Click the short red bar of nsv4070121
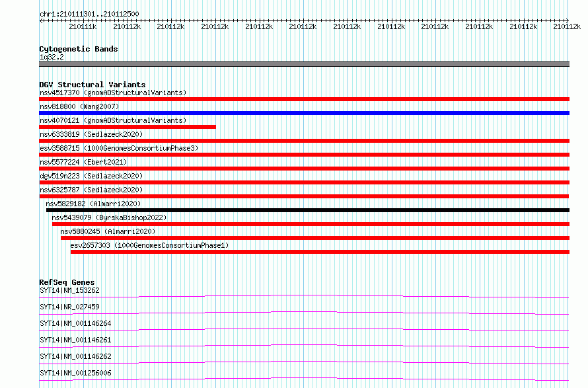This screenshot has width=588, height=388. tap(128, 127)
